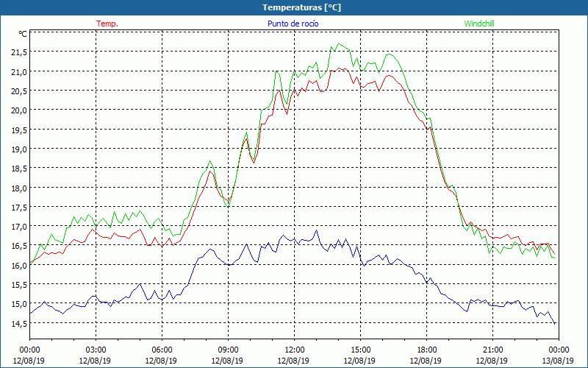Click the 18:00 time axis label
Viewport: 588px width, 368px height.
point(426,350)
